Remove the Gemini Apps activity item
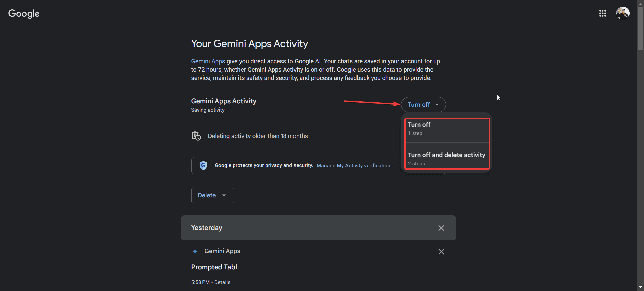The width and height of the screenshot is (644, 291). 441,252
